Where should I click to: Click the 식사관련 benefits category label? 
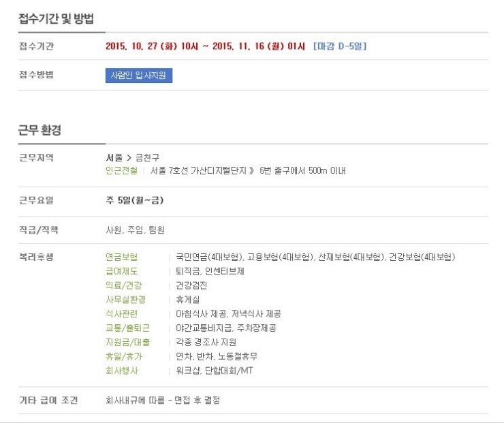click(x=121, y=313)
